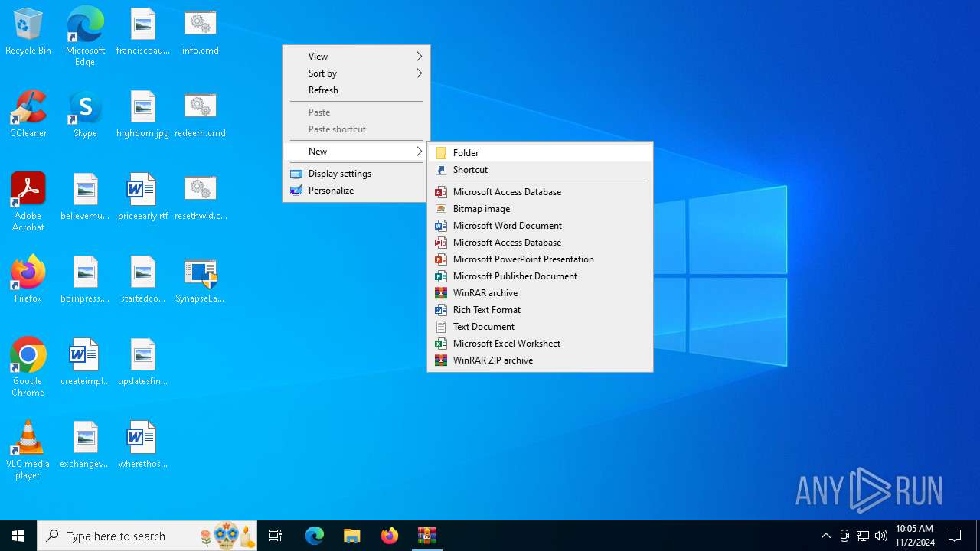This screenshot has height=551, width=980.
Task: Select the updatesfin... file icon
Action: [x=142, y=363]
